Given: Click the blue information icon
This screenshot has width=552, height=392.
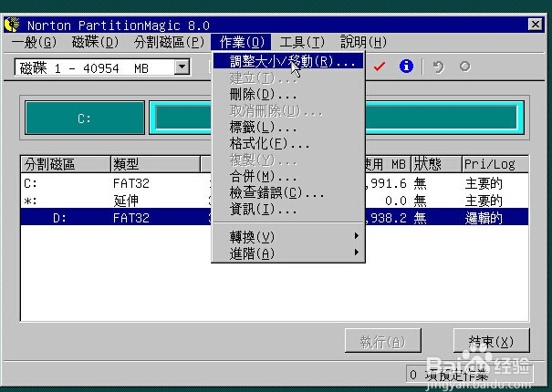Looking at the screenshot, I should pos(406,67).
